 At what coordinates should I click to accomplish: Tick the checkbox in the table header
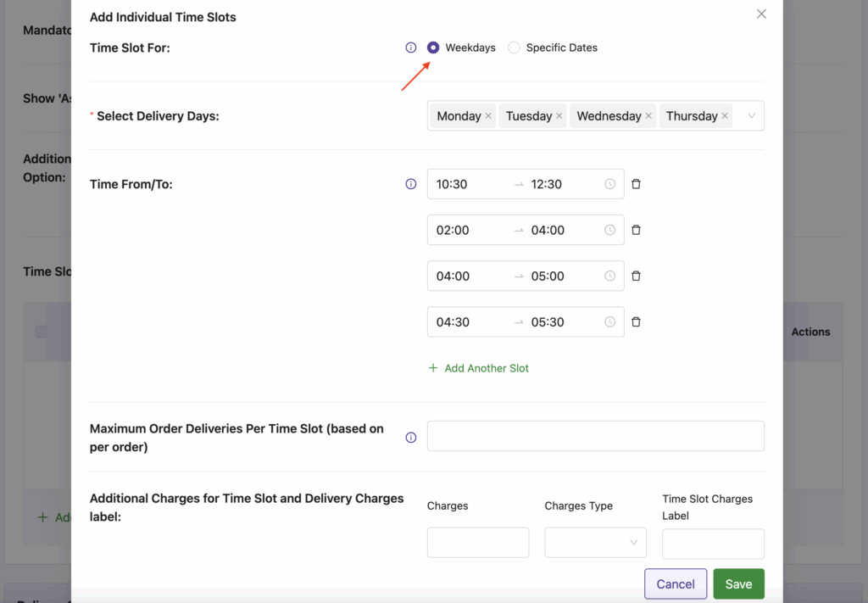pyautogui.click(x=42, y=332)
